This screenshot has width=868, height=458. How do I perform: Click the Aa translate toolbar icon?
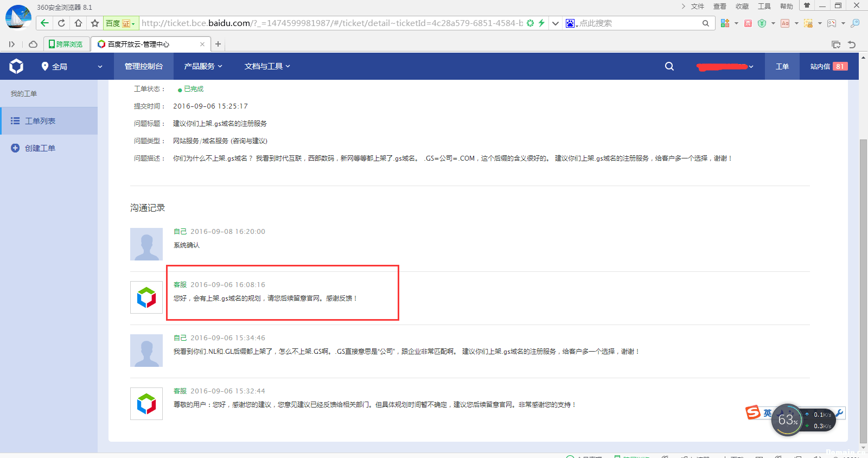pyautogui.click(x=785, y=23)
